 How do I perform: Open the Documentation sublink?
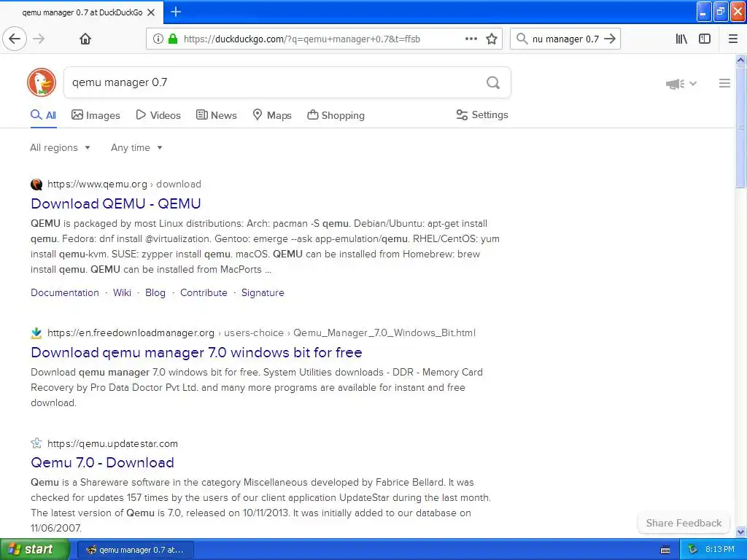tap(65, 293)
